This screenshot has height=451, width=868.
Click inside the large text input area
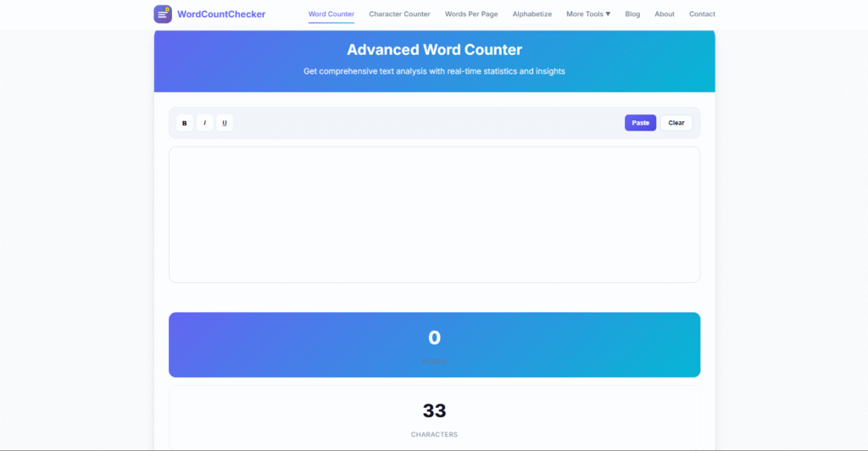434,214
